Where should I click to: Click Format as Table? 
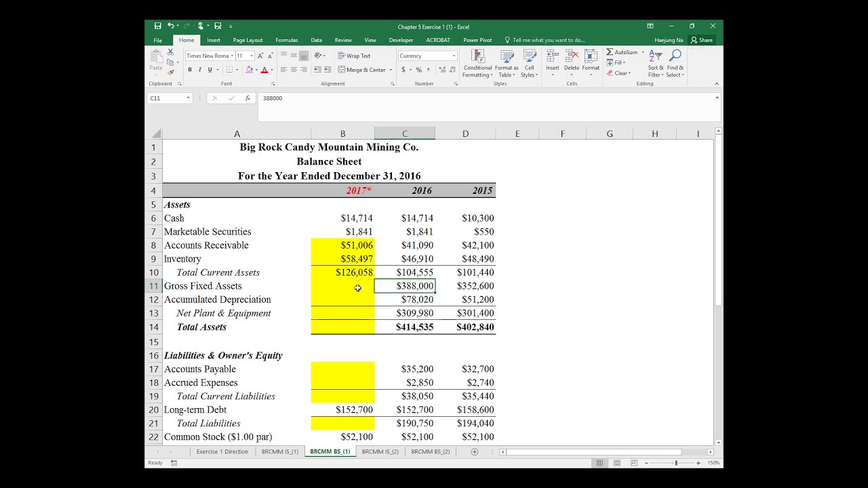click(x=507, y=63)
